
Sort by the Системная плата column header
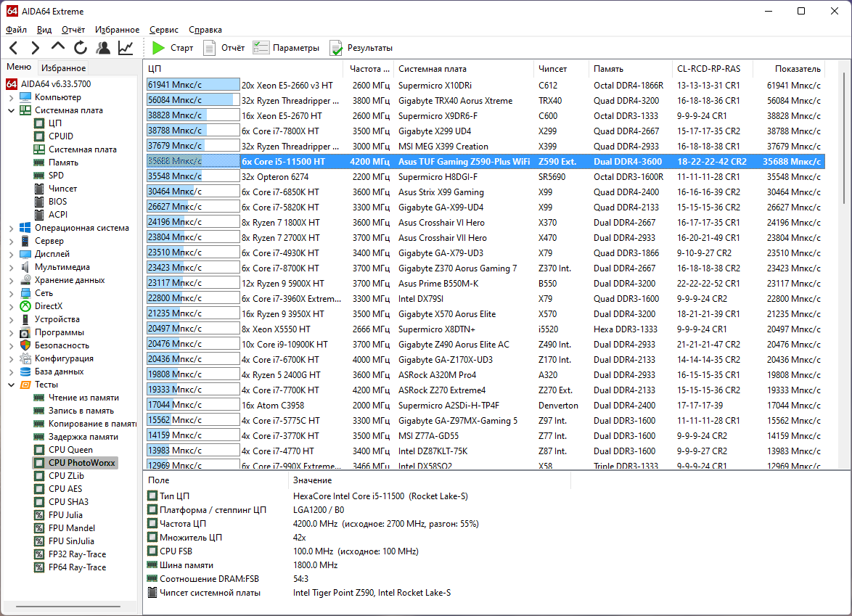click(464, 69)
